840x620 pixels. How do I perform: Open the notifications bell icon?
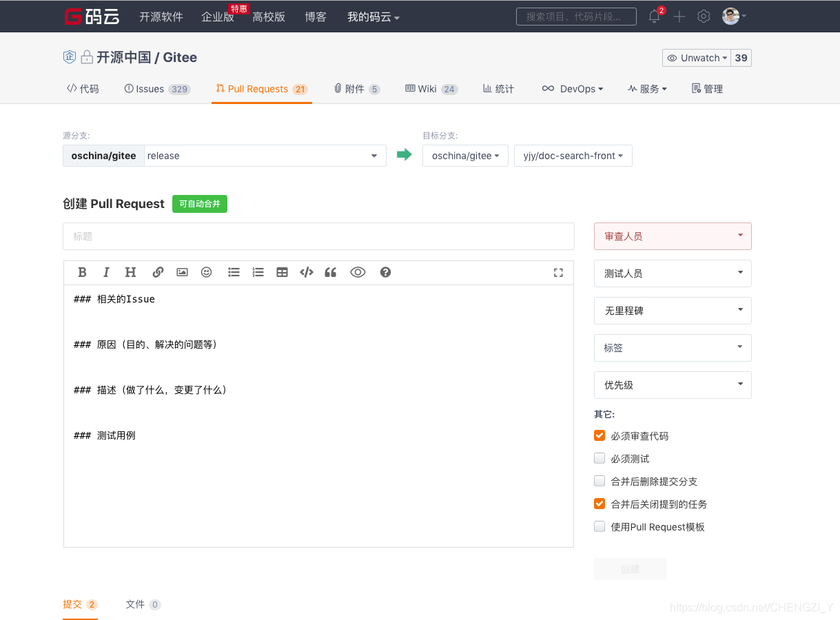pyautogui.click(x=655, y=17)
